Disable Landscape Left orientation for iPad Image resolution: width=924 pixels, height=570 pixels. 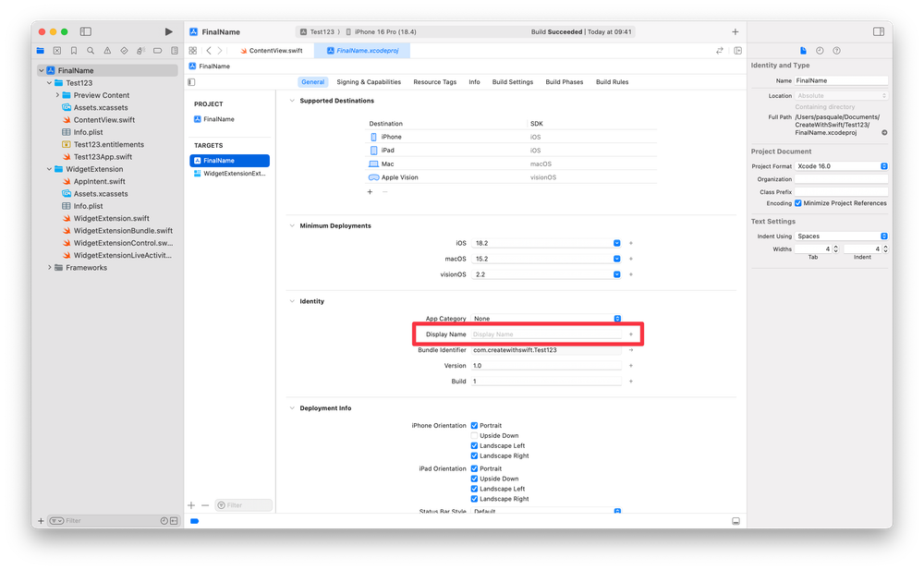475,489
